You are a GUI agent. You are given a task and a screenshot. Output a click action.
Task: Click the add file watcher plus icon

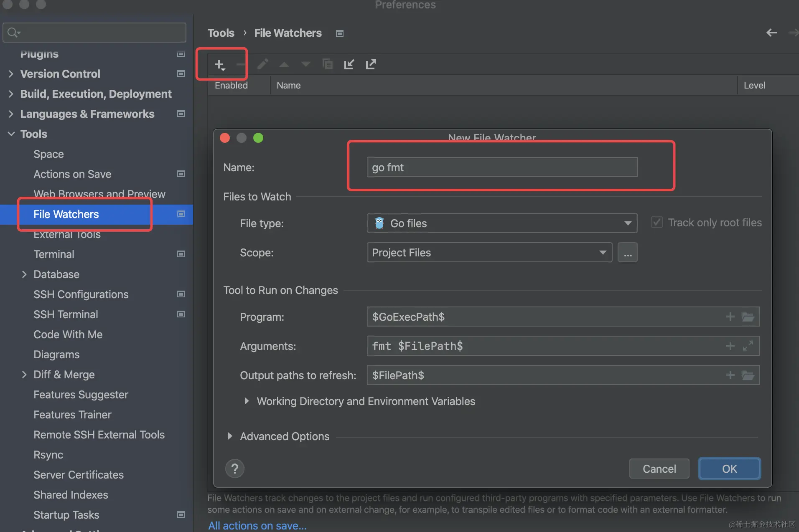[x=219, y=65]
